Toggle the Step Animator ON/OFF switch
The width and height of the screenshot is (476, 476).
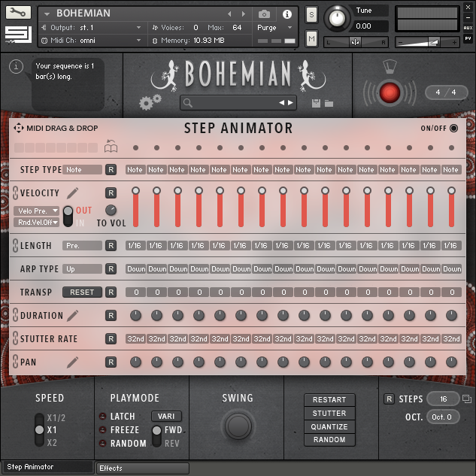(453, 128)
